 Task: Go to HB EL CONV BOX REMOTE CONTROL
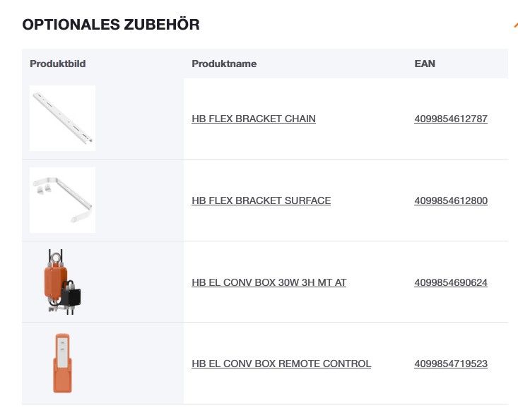pyautogui.click(x=281, y=364)
